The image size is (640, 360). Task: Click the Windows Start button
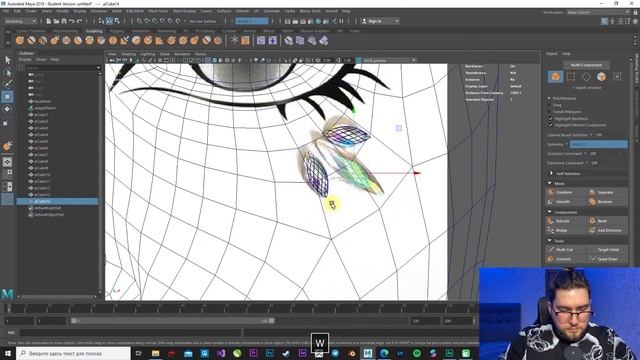[8, 353]
